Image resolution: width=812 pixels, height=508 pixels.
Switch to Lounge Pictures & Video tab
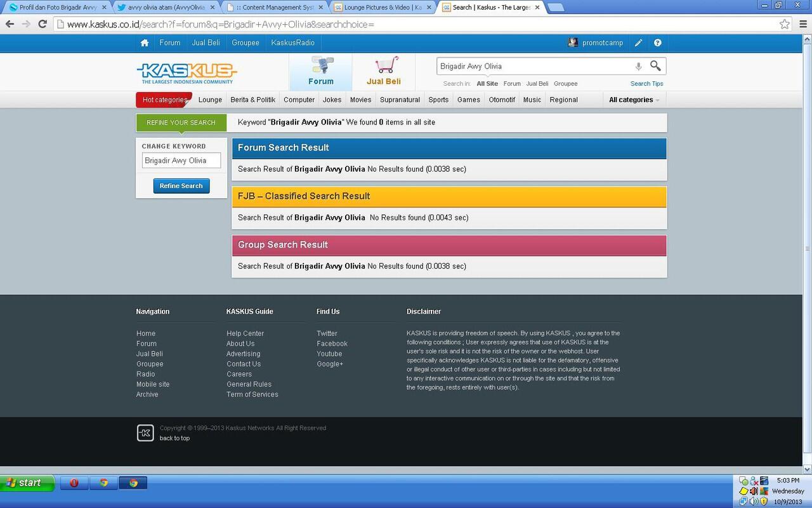coord(383,8)
